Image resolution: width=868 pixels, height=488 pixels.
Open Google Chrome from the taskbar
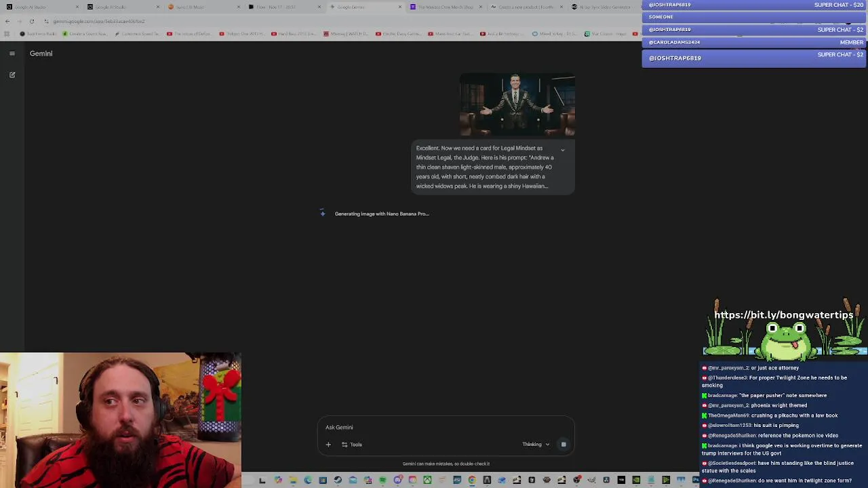click(472, 481)
